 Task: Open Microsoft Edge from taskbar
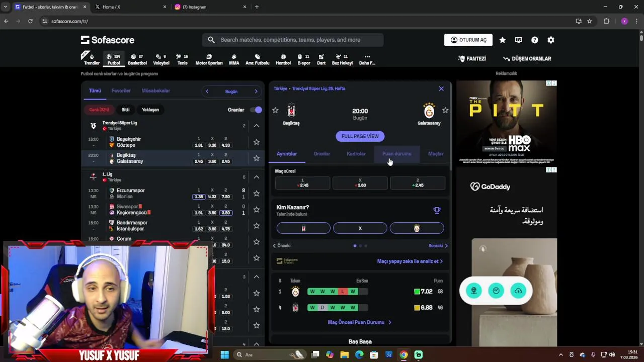359,354
